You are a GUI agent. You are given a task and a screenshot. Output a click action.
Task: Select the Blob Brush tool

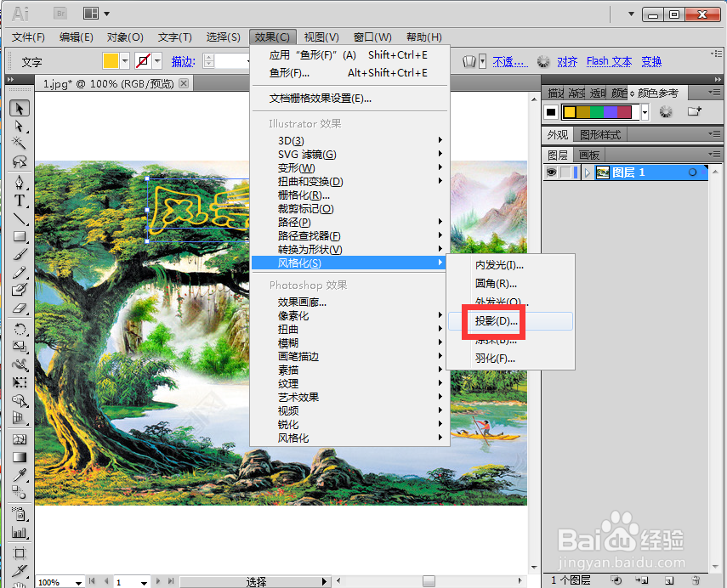tap(19, 290)
